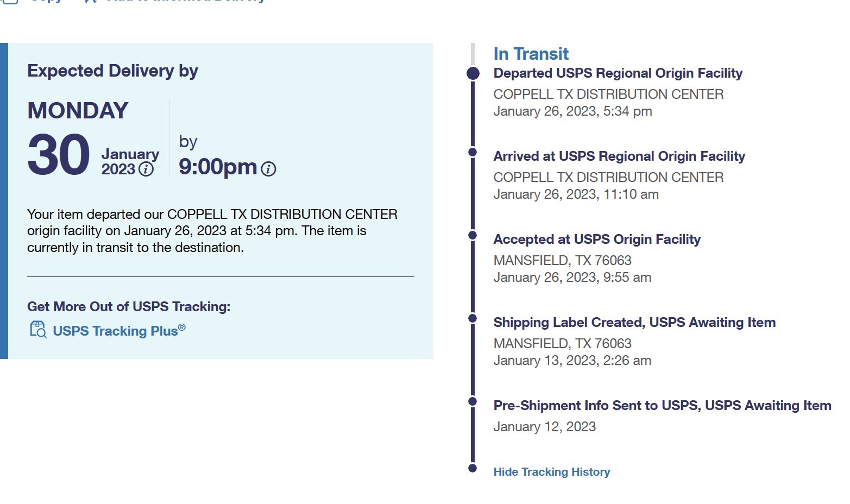Click the timeline dot beside Hide Tracking History
Viewport: 850px width, 504px height.
(x=473, y=468)
